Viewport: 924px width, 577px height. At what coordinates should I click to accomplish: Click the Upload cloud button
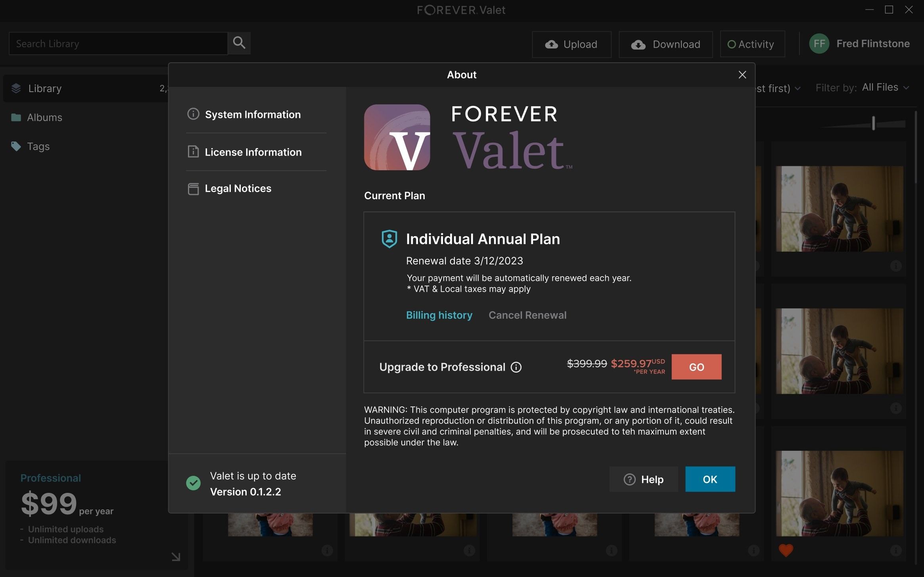pyautogui.click(x=571, y=44)
